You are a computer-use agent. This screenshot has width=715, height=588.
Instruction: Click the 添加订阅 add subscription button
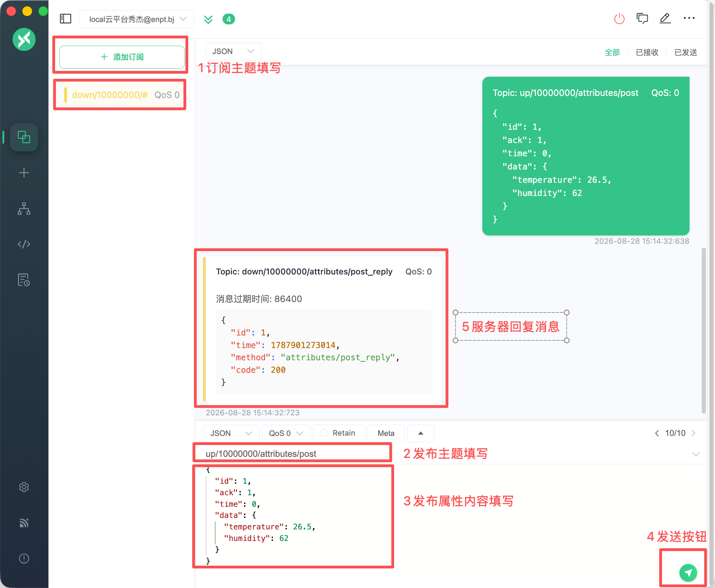click(x=122, y=57)
